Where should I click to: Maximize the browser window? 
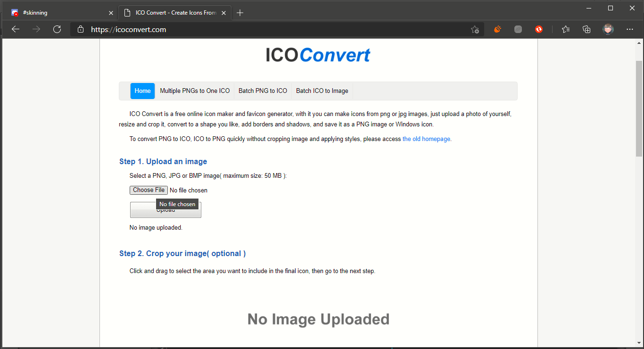point(611,8)
